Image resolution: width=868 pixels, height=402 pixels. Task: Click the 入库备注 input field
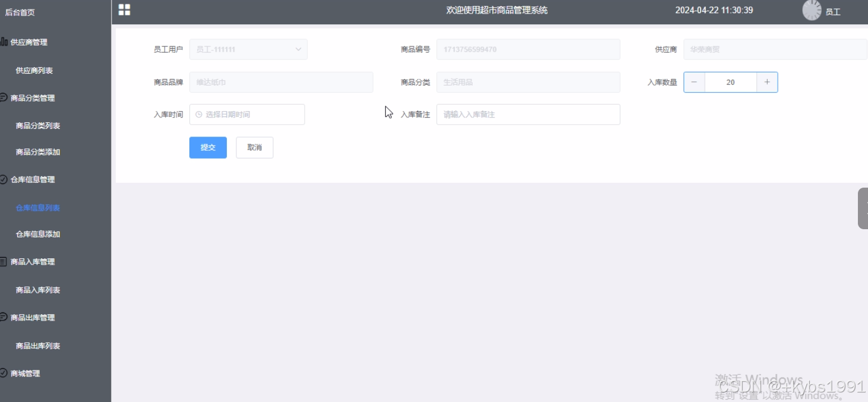coord(528,115)
